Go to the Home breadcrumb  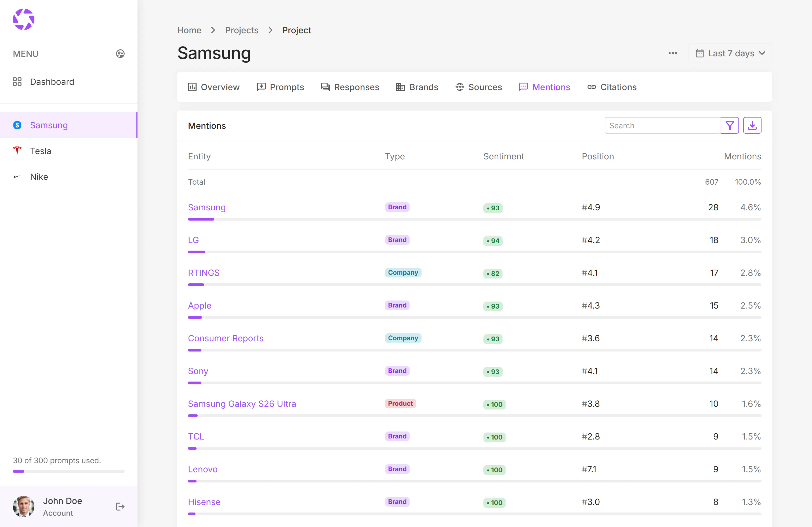189,30
